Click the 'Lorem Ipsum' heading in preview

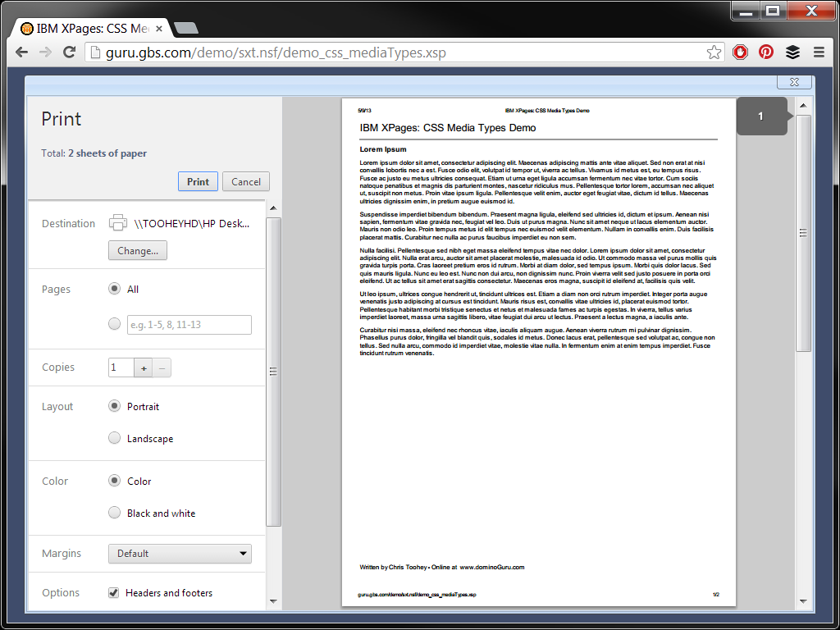point(383,149)
